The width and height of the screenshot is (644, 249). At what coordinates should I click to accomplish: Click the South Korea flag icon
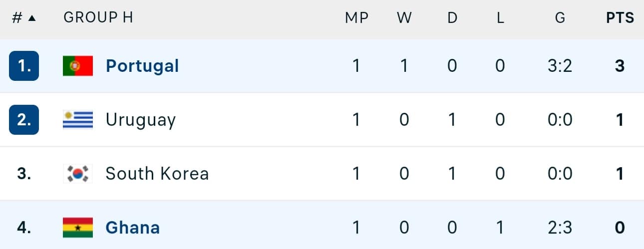tap(78, 174)
